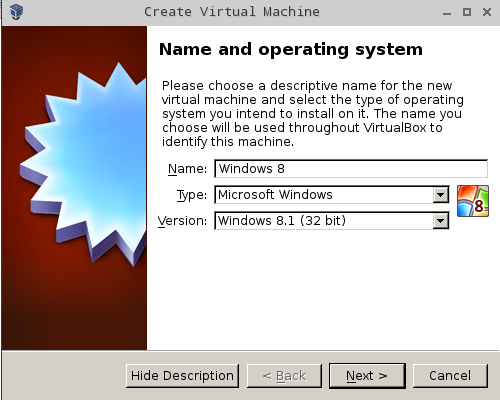
Task: Proceed with the Next button
Action: pos(367,376)
